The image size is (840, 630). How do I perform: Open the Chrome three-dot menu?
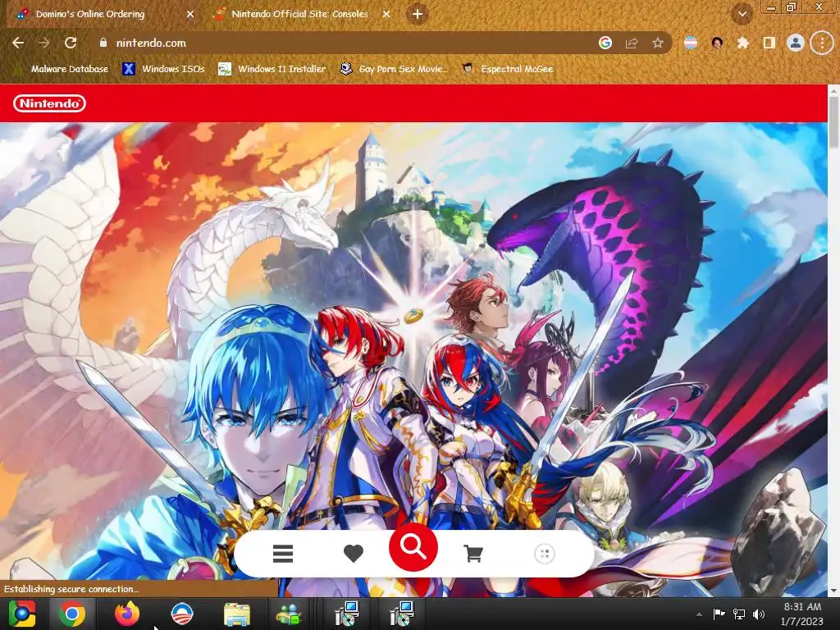pos(822,43)
